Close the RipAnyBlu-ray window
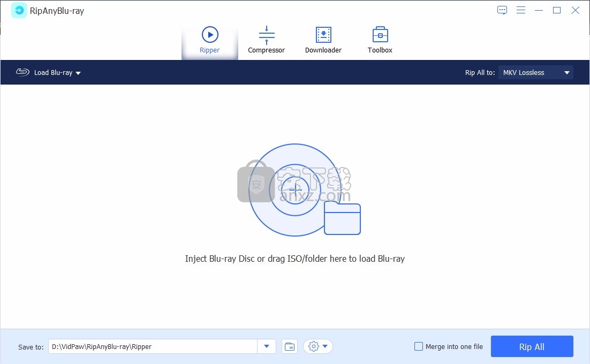 tap(576, 10)
